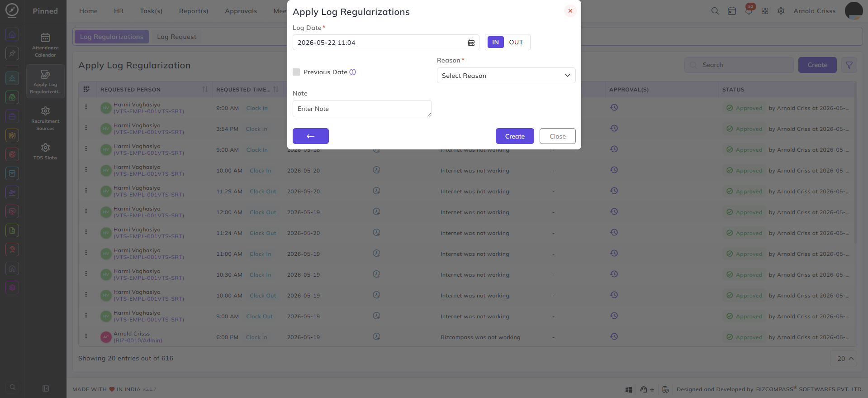View approval history for Bizcompass row
This screenshot has height=398, width=868.
point(614,336)
